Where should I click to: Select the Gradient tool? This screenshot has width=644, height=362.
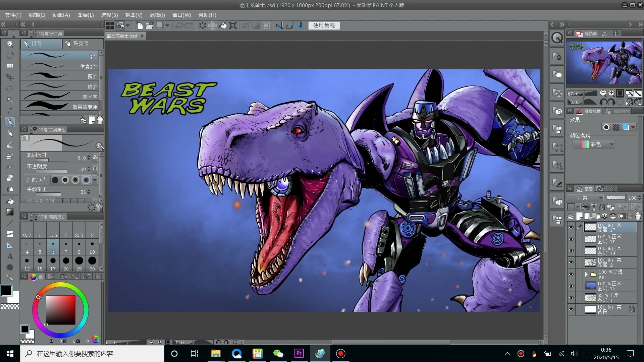[x=10, y=212]
